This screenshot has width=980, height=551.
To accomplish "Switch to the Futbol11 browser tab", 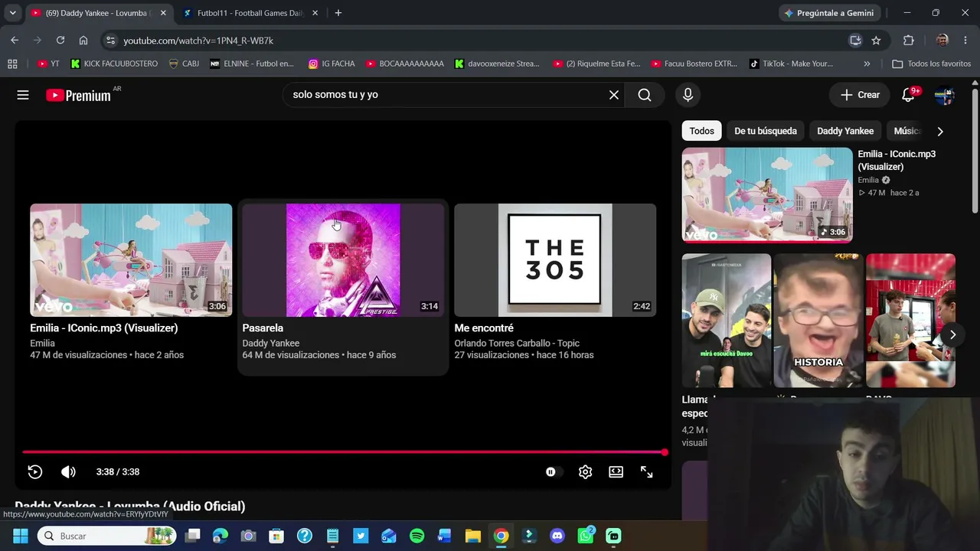I will 250,13.
